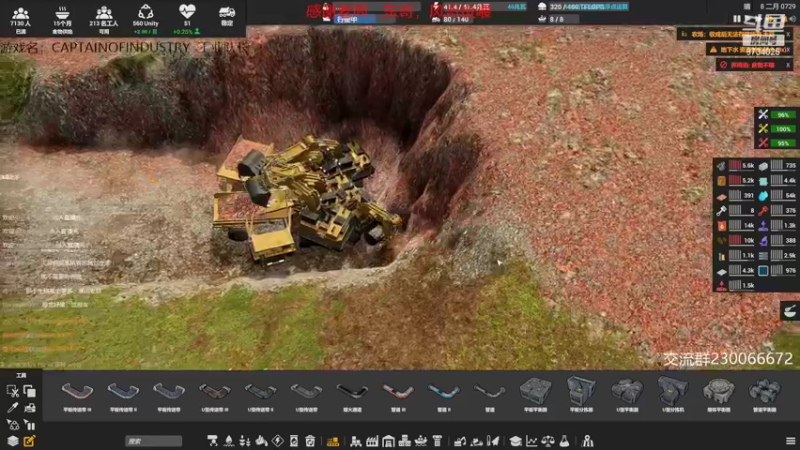
Task: Open the groundwater warning notification
Action: (749, 50)
